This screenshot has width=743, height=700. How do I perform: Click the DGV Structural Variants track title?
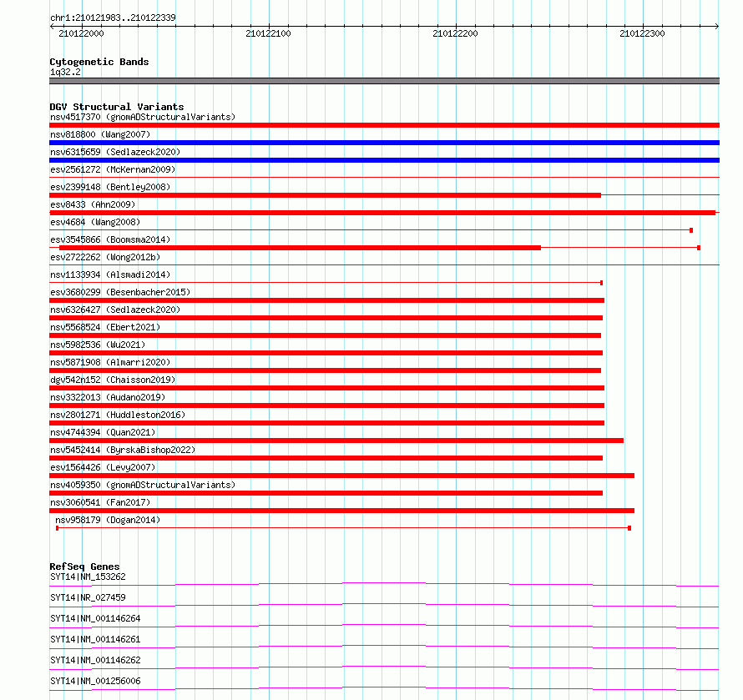click(117, 107)
